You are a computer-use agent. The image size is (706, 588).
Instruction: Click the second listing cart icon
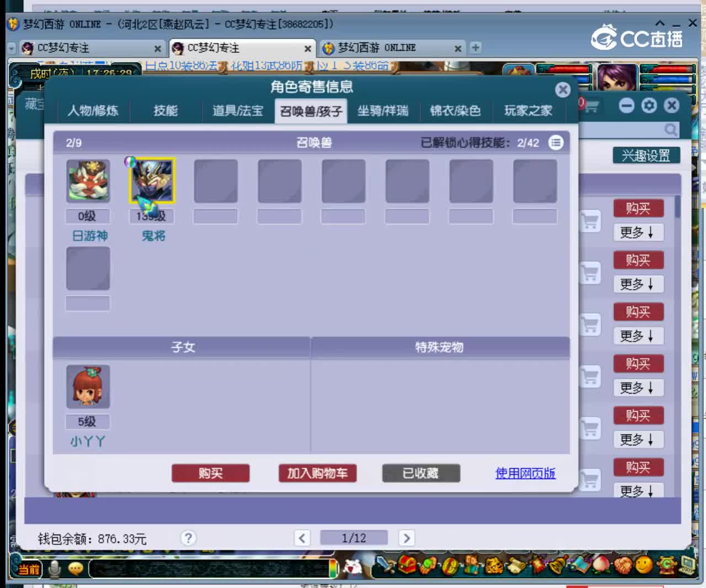(x=590, y=273)
